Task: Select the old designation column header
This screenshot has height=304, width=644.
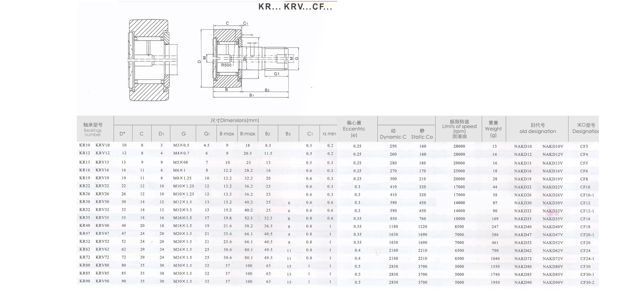Action: [x=537, y=128]
